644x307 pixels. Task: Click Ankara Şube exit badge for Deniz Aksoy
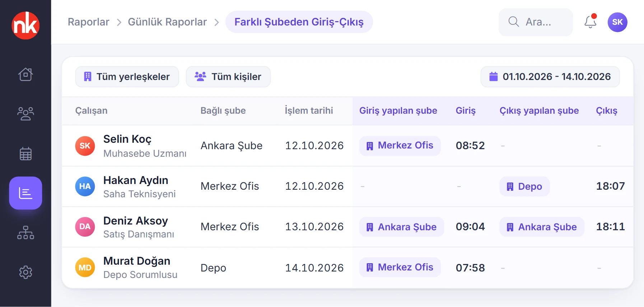(x=542, y=227)
